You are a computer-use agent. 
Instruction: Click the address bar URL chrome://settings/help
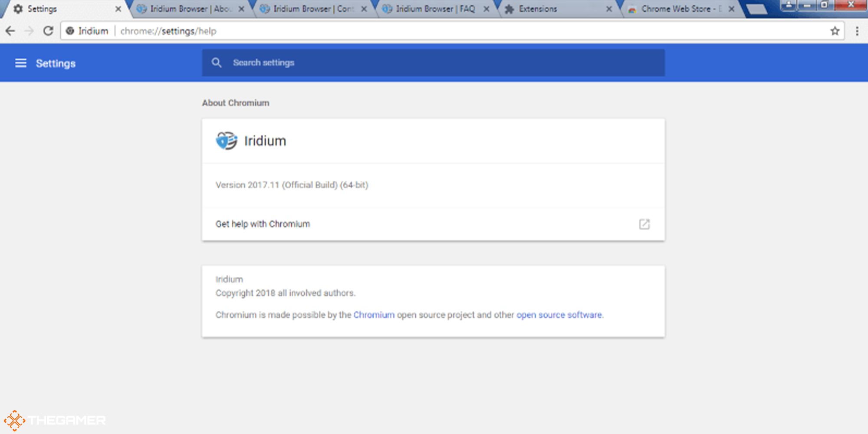168,31
